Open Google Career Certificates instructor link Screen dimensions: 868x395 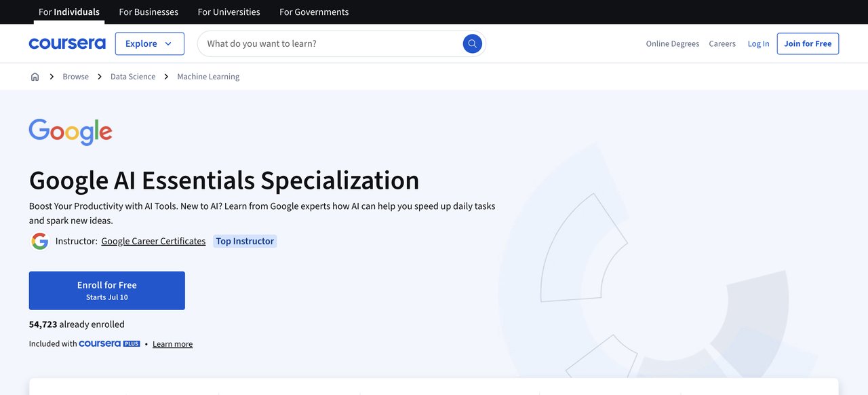click(153, 241)
